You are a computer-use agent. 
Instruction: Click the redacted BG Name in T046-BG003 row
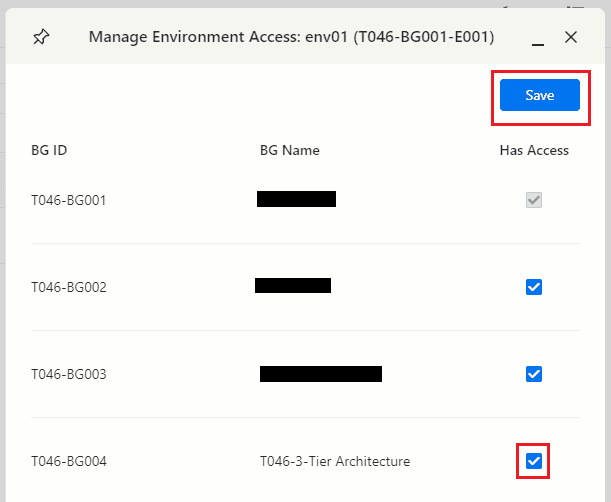(x=320, y=374)
